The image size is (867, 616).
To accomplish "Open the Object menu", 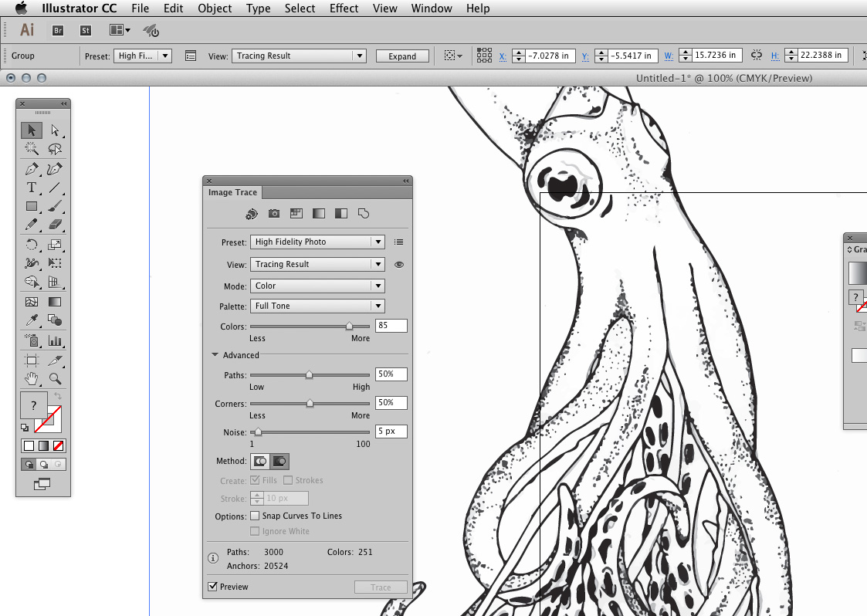I will 215,8.
